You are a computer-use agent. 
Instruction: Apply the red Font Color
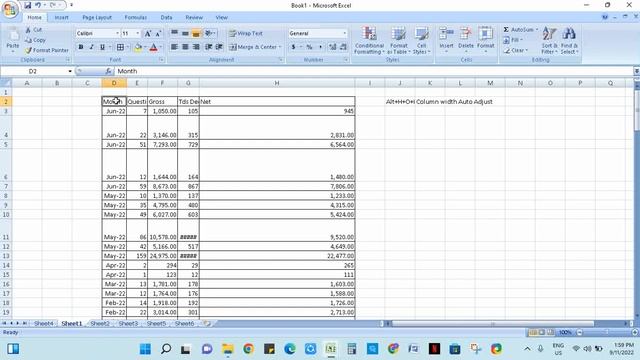tap(153, 47)
